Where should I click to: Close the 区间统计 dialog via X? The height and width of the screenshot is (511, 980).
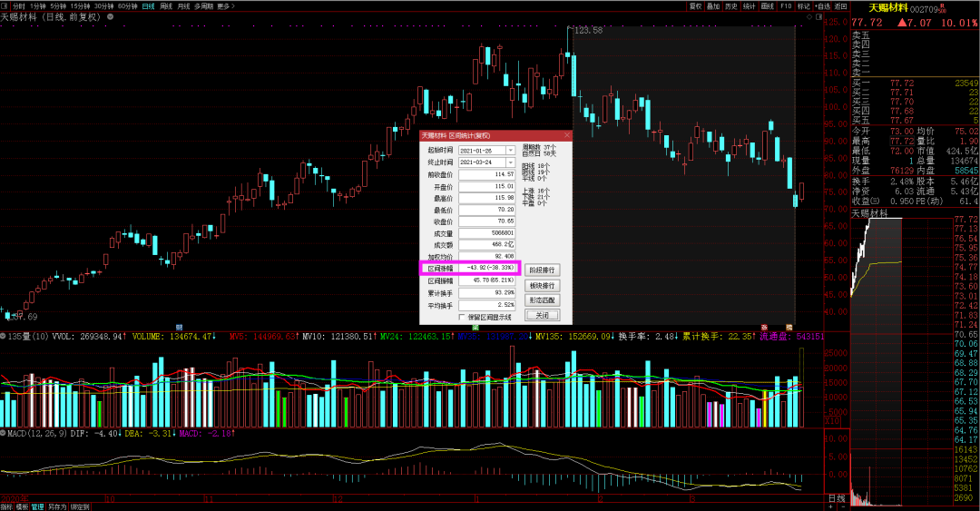(567, 135)
